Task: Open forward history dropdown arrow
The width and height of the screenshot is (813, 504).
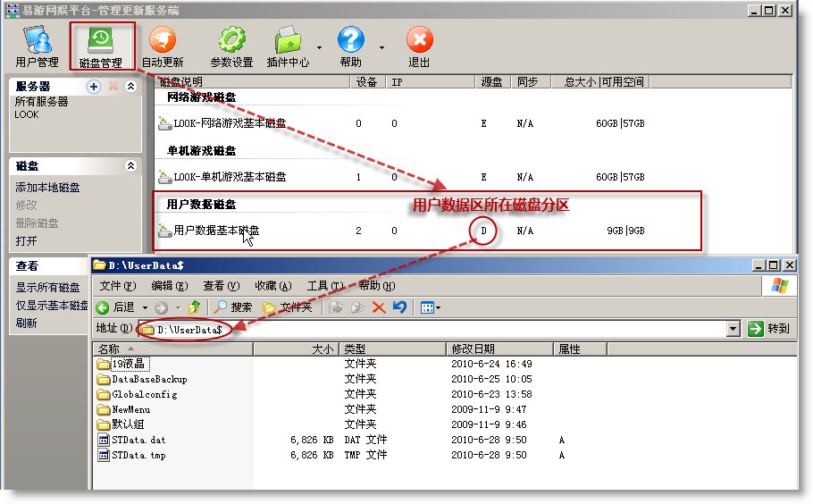Action: pos(179,307)
